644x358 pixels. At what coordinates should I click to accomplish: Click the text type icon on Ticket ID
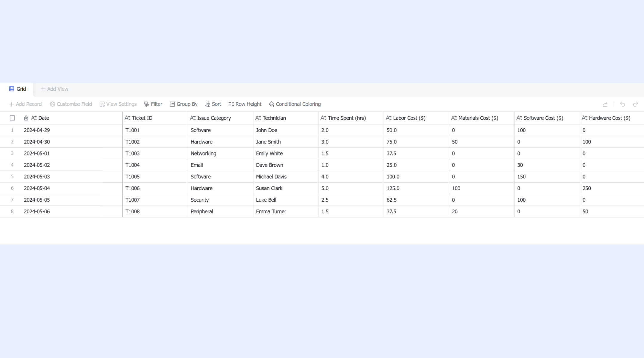(x=127, y=118)
